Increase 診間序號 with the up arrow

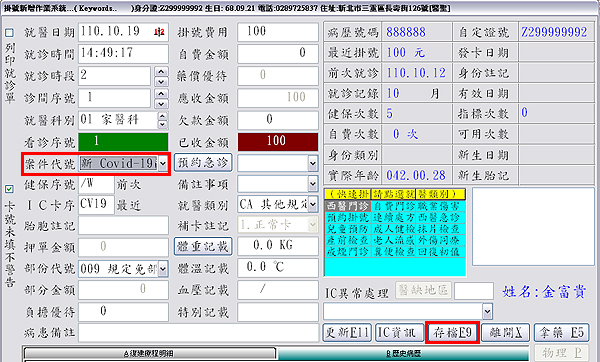161,94
